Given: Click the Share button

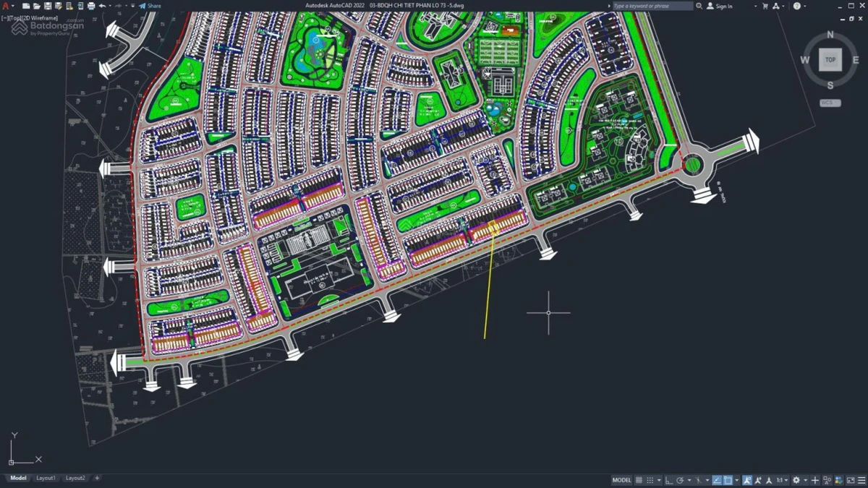Looking at the screenshot, I should [x=150, y=6].
